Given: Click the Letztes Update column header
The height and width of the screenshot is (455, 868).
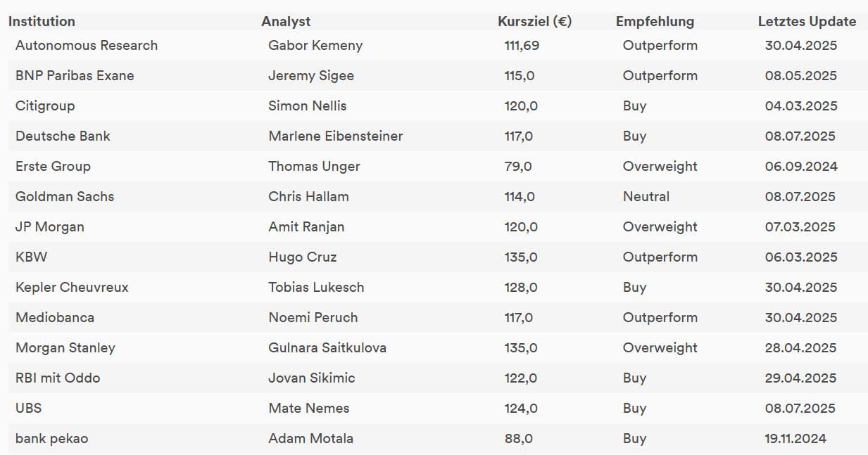Looking at the screenshot, I should point(807,21).
